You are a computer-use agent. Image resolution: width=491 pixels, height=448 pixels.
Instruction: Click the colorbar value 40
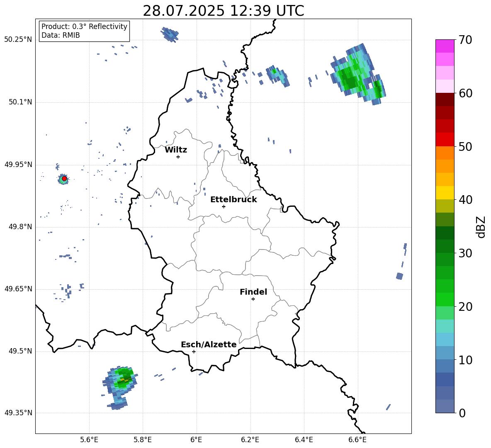tap(465, 200)
